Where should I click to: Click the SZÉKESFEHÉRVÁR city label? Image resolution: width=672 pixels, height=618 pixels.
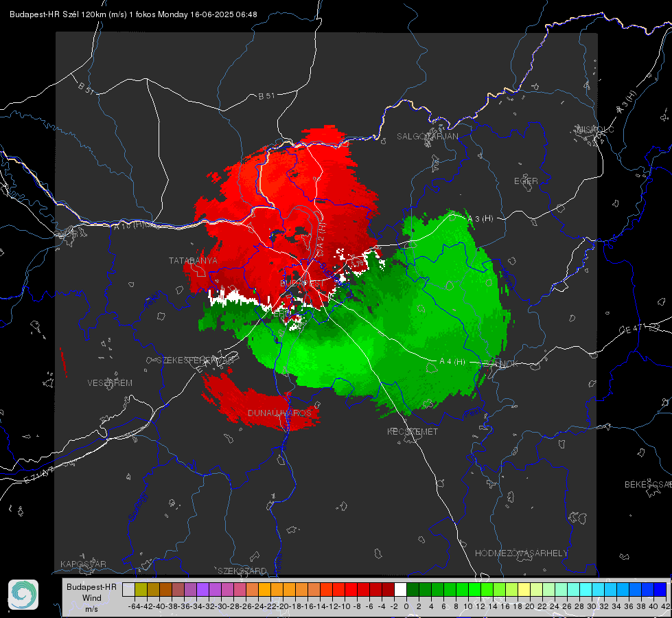tap(196, 360)
